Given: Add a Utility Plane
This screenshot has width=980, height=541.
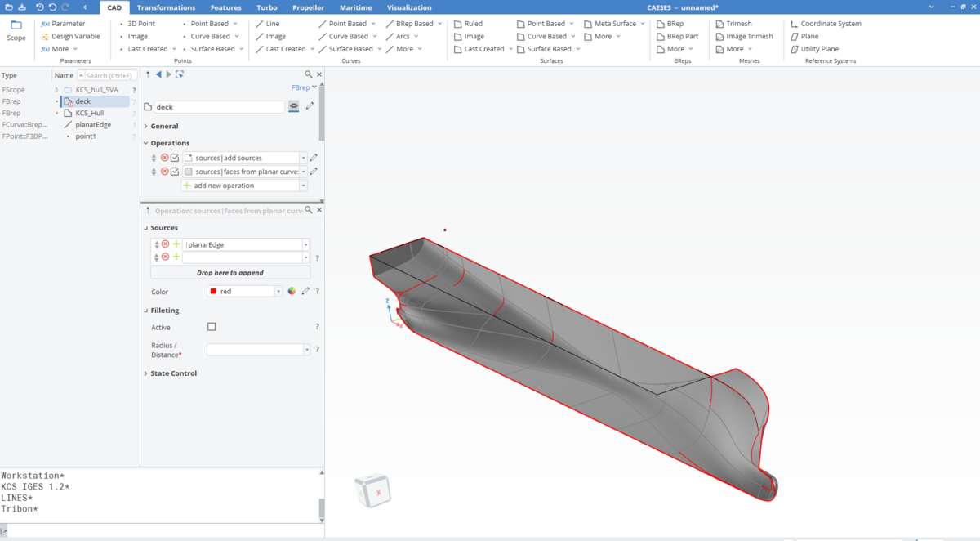Looking at the screenshot, I should tap(814, 49).
